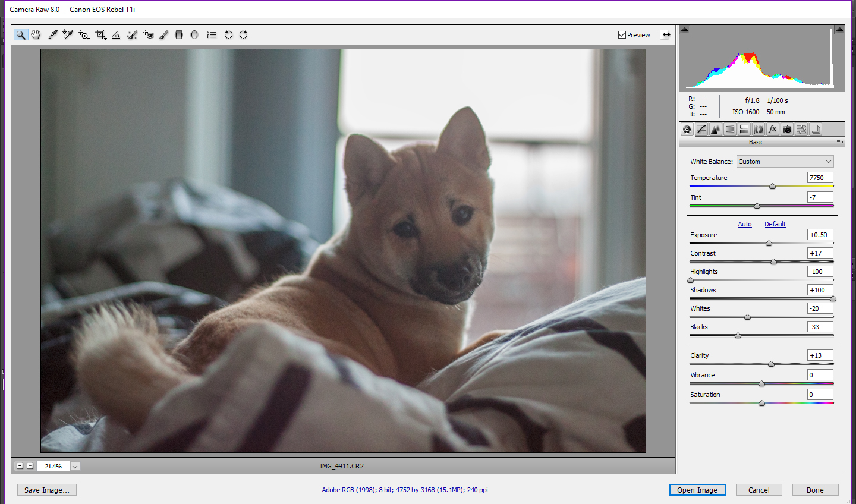Click the Save Image... button
The image size is (856, 504).
(47, 490)
